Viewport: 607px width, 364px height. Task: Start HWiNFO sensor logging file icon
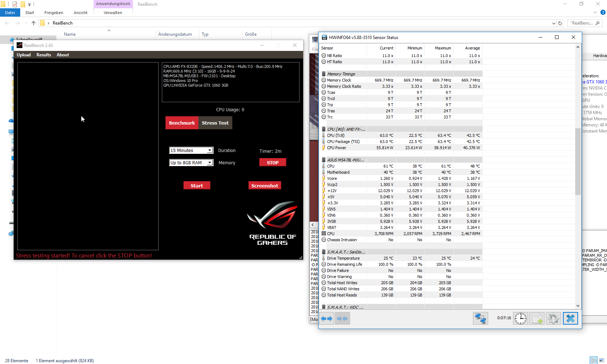[537, 318]
